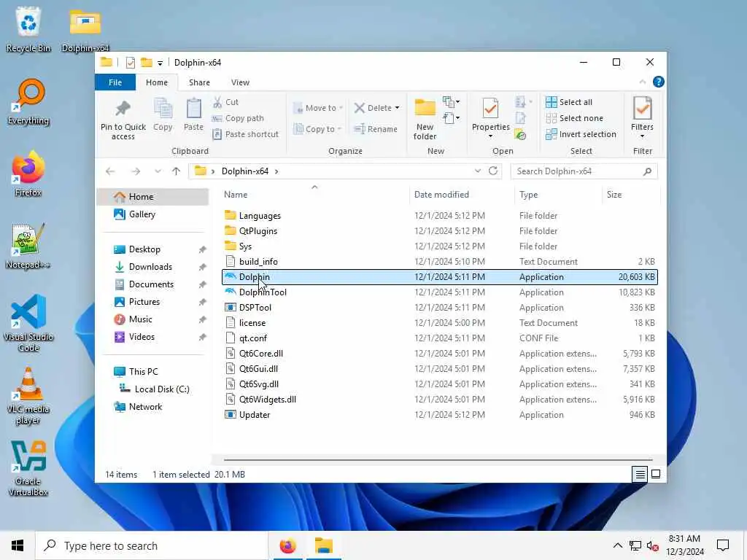747x560 pixels.
Task: Select Local Disk (C:) in the navigation pane
Action: [x=162, y=389]
